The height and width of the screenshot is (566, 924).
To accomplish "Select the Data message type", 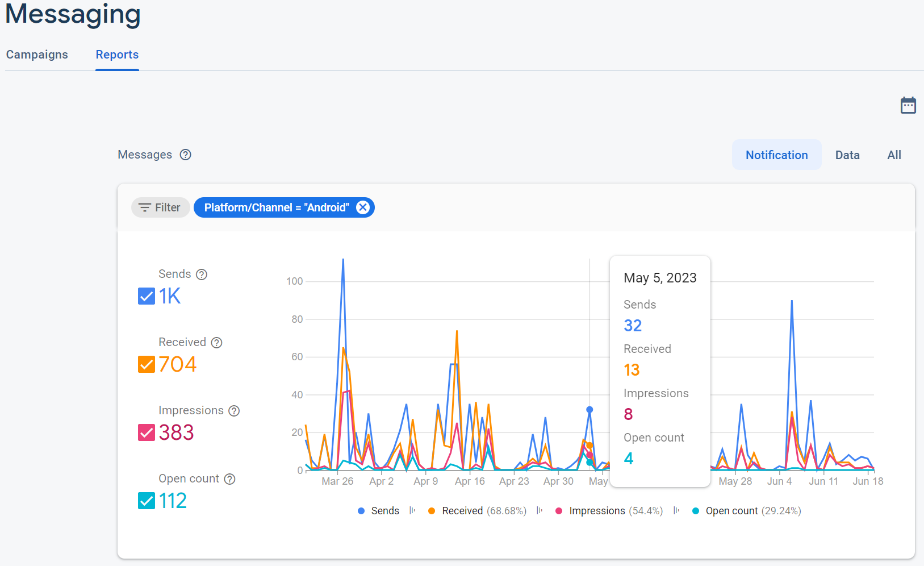I will pyautogui.click(x=847, y=155).
